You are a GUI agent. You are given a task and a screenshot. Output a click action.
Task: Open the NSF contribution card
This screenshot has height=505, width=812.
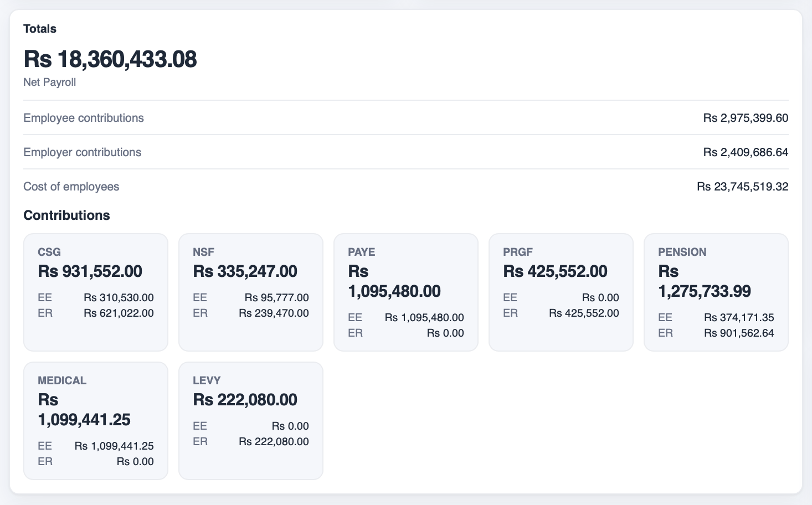251,292
